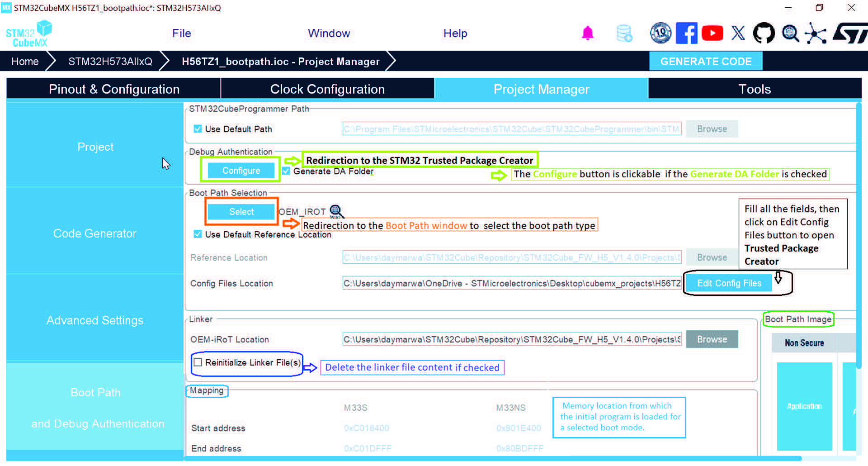Go to Home breadcrumb

pyautogui.click(x=25, y=62)
